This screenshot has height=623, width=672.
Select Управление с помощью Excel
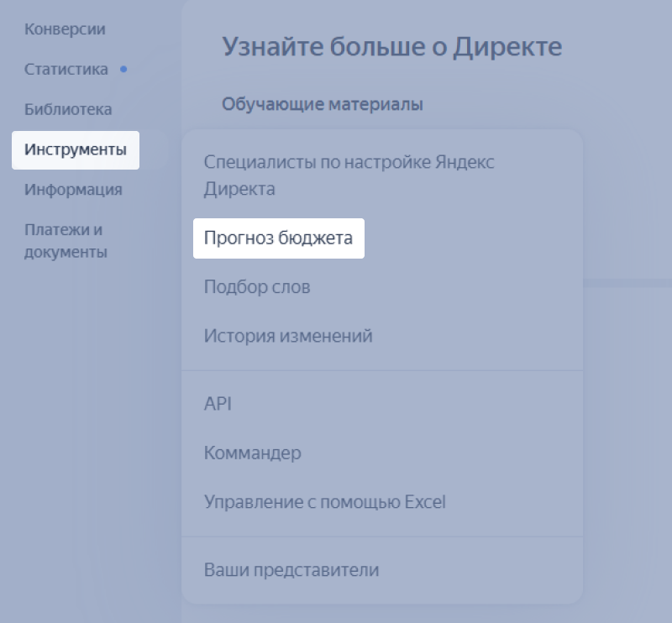(325, 502)
